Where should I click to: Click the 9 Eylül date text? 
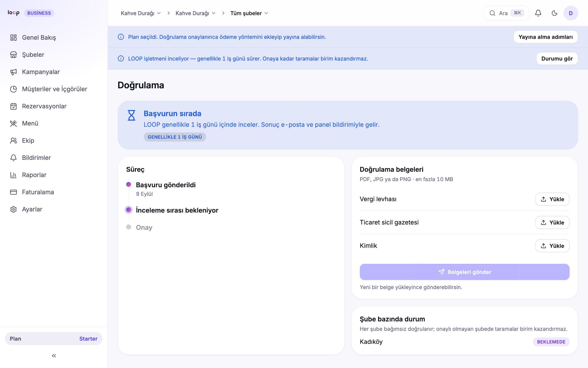pyautogui.click(x=144, y=194)
